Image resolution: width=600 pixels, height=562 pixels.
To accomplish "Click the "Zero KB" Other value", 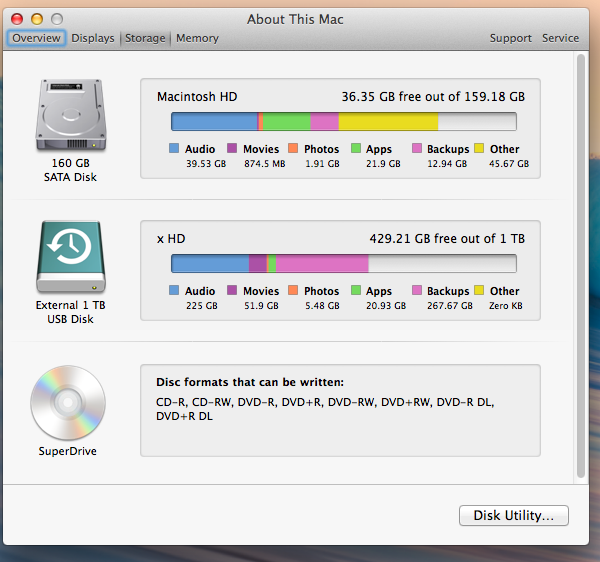I will pyautogui.click(x=505, y=306).
